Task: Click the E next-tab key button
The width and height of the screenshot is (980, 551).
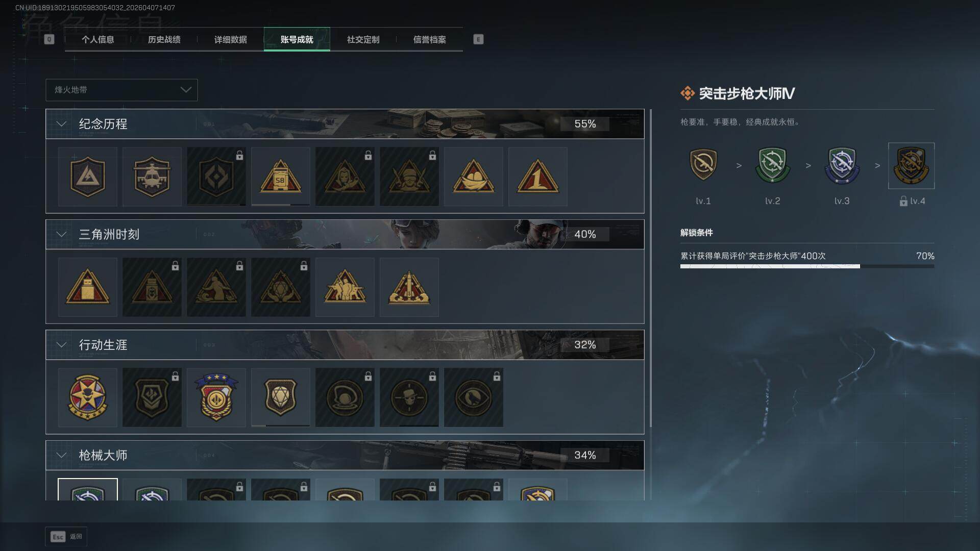Action: point(478,39)
